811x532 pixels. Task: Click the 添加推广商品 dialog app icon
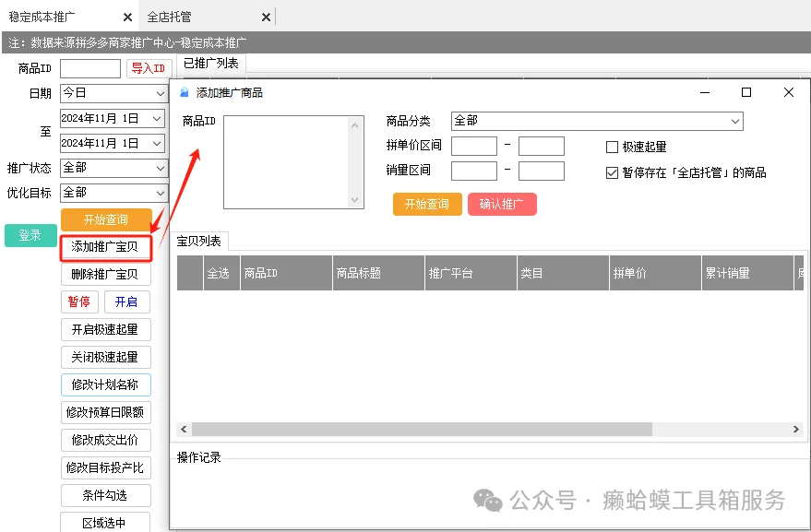pyautogui.click(x=185, y=92)
